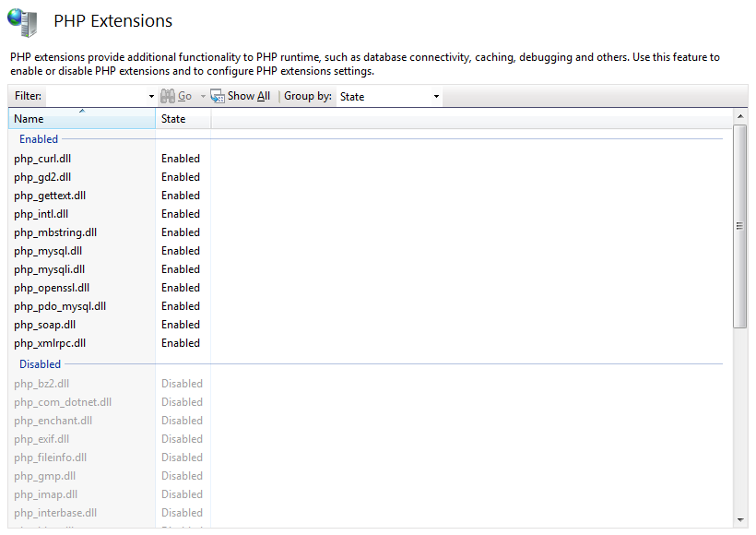Open the Go button dropdown arrow
Image resolution: width=756 pixels, height=535 pixels.
click(202, 97)
